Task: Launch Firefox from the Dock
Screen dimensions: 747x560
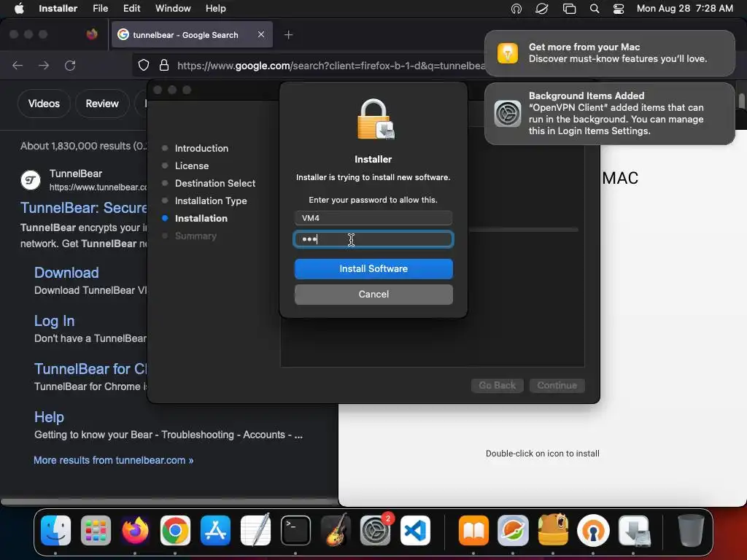Action: (x=135, y=530)
